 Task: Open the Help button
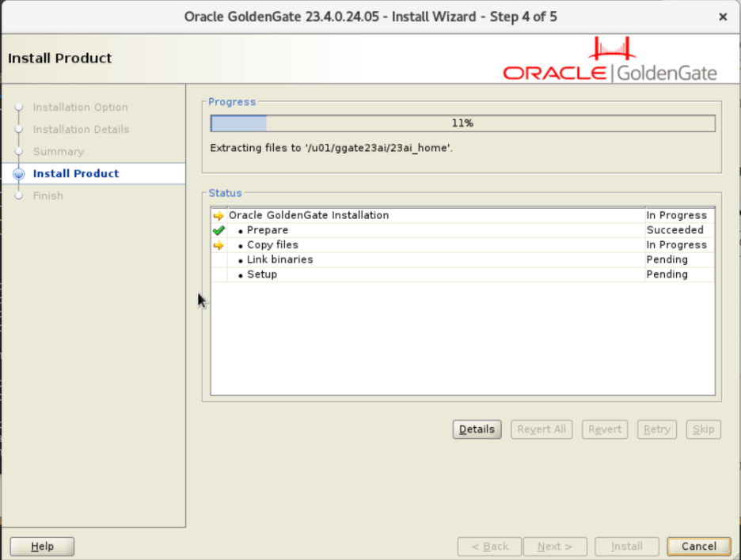click(x=42, y=547)
